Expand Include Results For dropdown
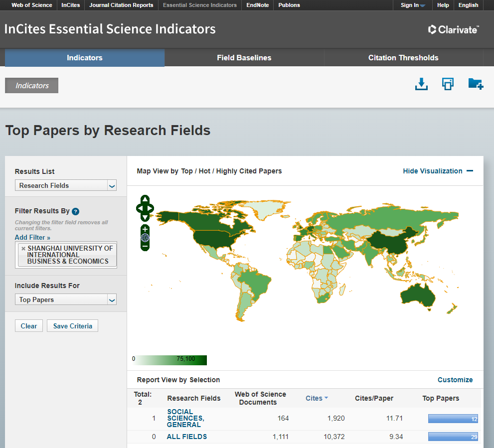 [x=65, y=299]
